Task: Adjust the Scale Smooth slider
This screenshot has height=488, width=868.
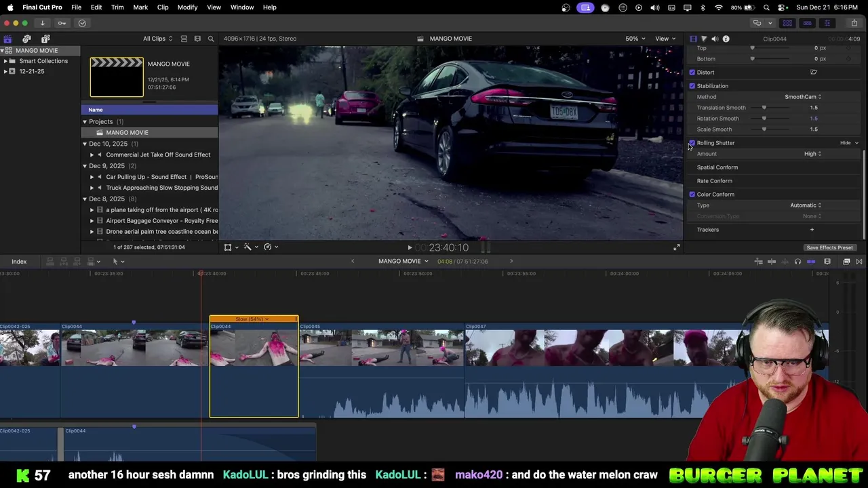Action: 764,129
